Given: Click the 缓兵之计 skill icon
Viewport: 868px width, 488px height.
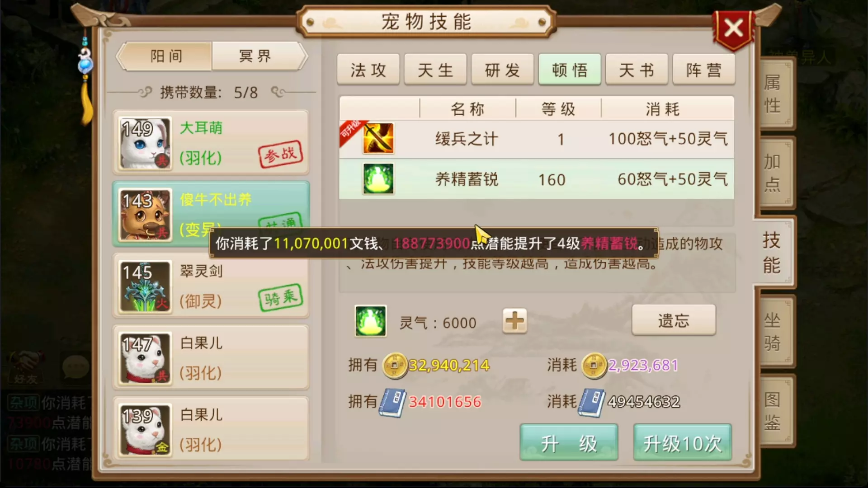Looking at the screenshot, I should point(378,138).
